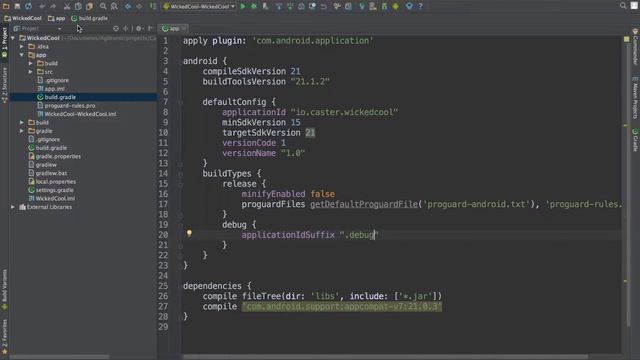The image size is (640, 360).
Task: Expand the .idea folder
Action: click(22, 47)
